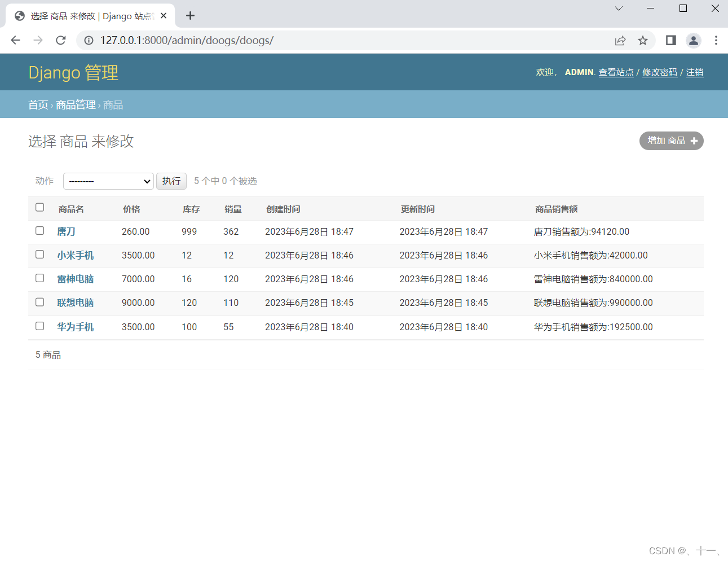Click the 查看站点 link
Viewport: 728px width, 561px height.
[x=616, y=72]
